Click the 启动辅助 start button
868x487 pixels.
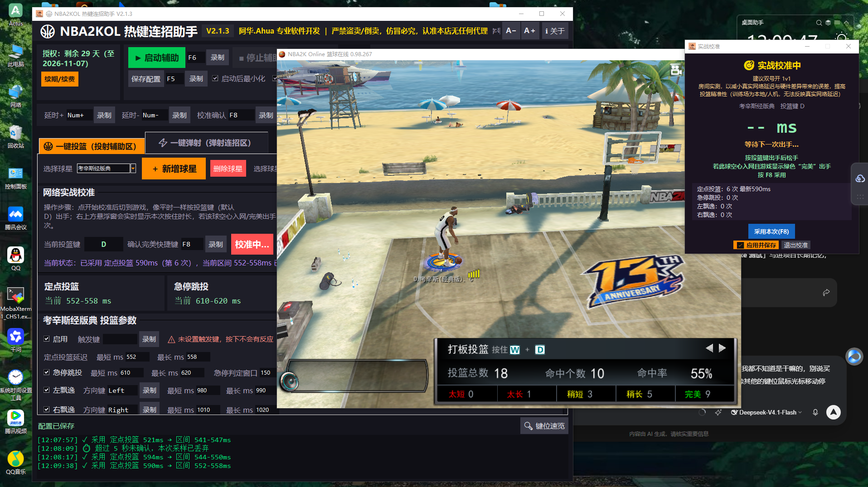(157, 58)
